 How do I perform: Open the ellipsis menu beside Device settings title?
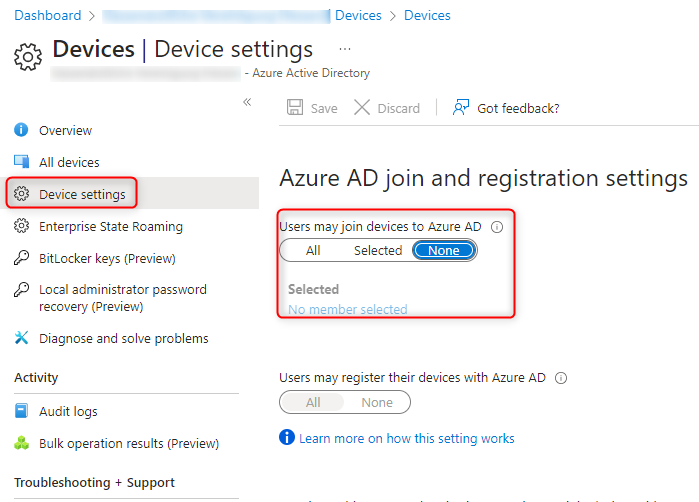345,49
